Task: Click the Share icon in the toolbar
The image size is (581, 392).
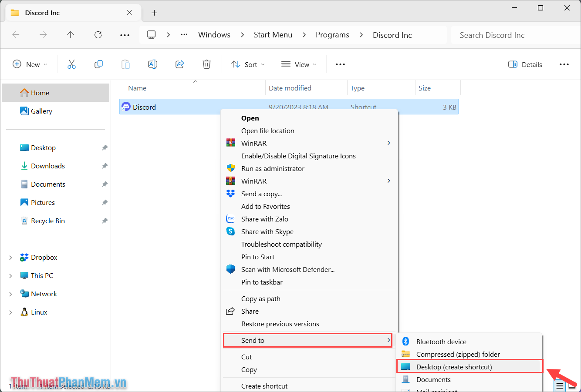Action: tap(179, 64)
